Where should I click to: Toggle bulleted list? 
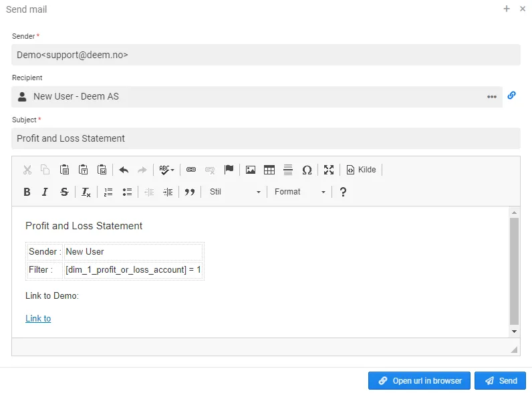tap(127, 192)
